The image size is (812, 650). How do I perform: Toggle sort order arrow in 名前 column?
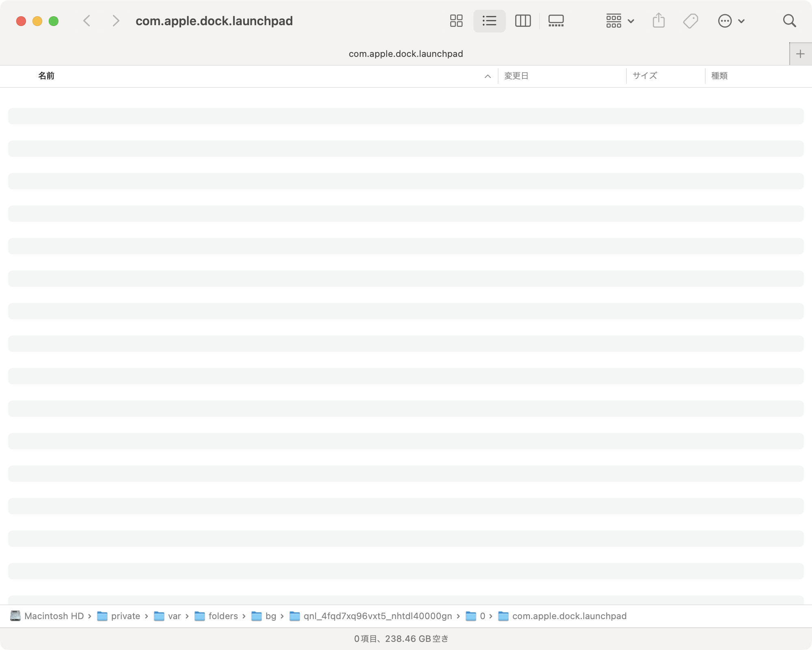pyautogui.click(x=488, y=76)
